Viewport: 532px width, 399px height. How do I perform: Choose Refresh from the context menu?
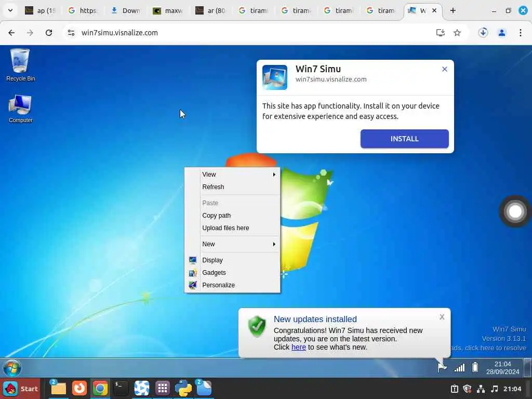pyautogui.click(x=232, y=187)
